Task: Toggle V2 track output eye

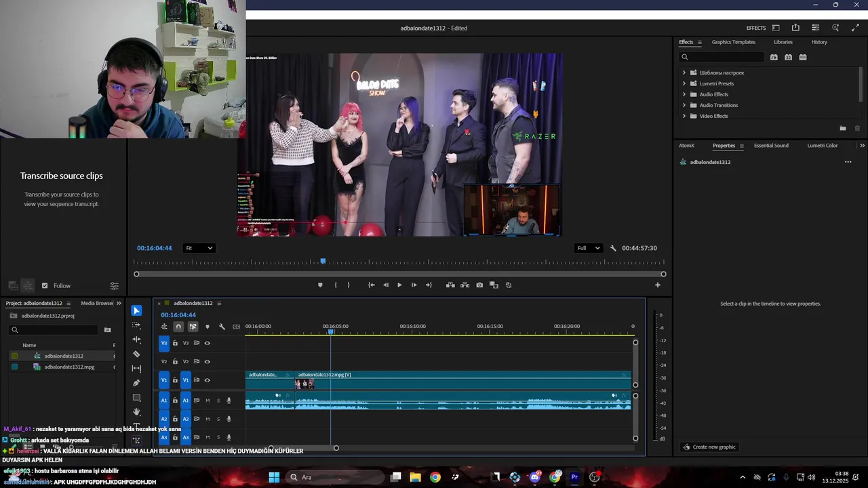Action: [208, 361]
